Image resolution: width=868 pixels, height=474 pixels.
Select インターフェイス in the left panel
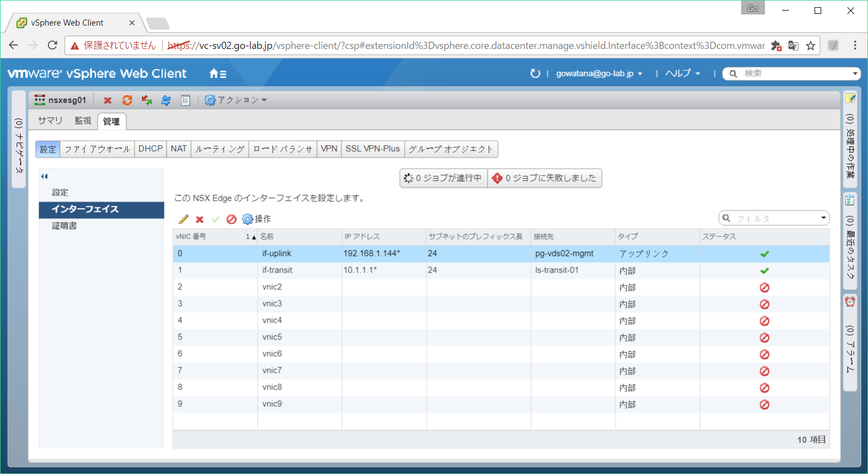point(101,210)
